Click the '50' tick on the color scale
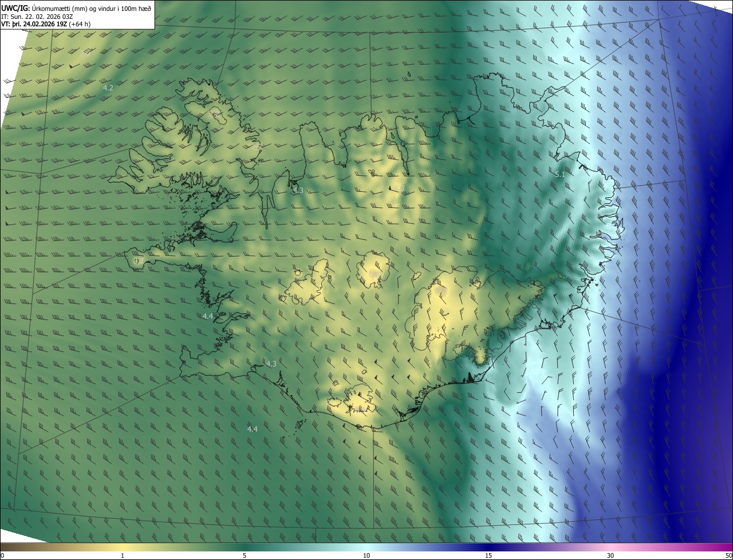The image size is (733, 560). (x=728, y=555)
